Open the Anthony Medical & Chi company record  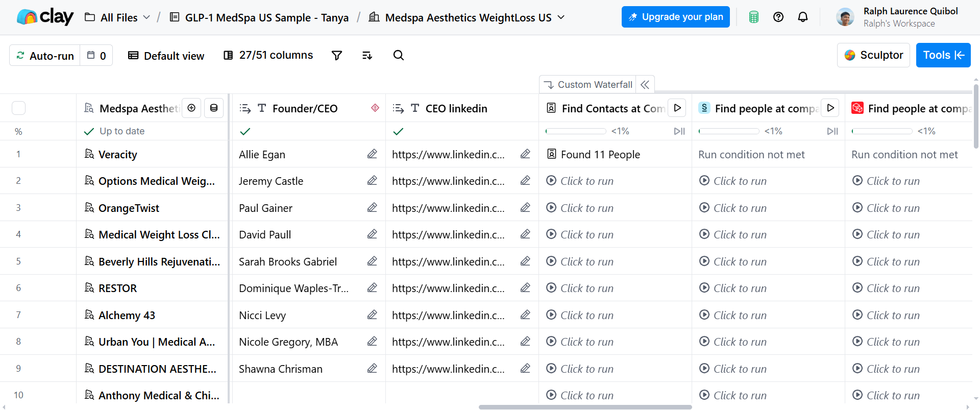[x=152, y=395]
